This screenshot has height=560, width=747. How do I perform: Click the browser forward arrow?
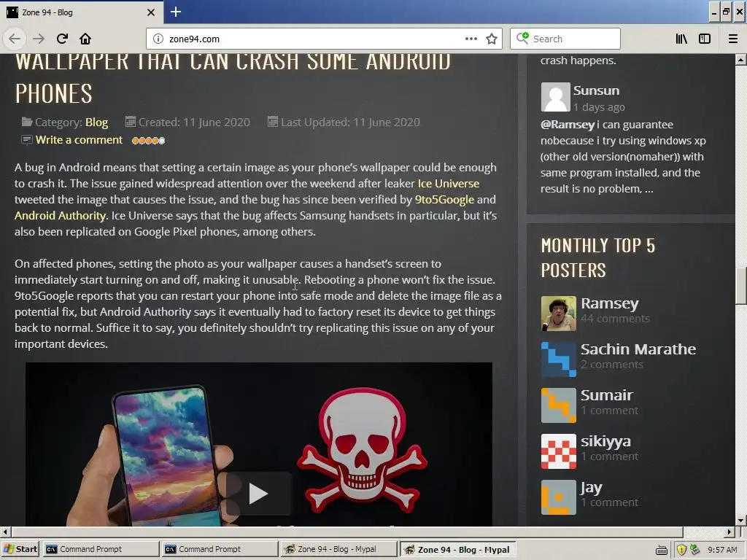click(39, 39)
